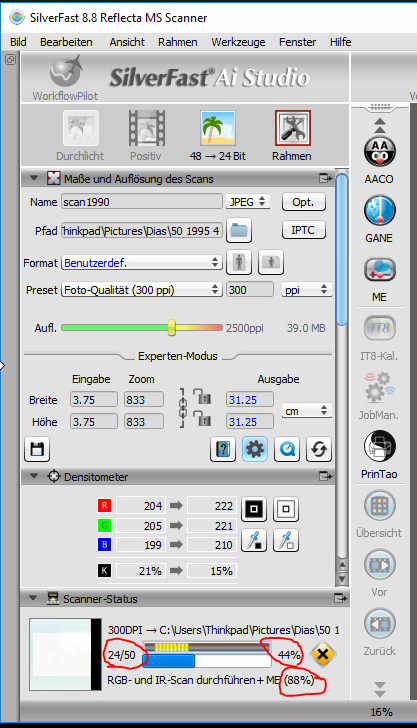Toggle the Breite lock icon
This screenshot has width=417, height=728.
[202, 397]
